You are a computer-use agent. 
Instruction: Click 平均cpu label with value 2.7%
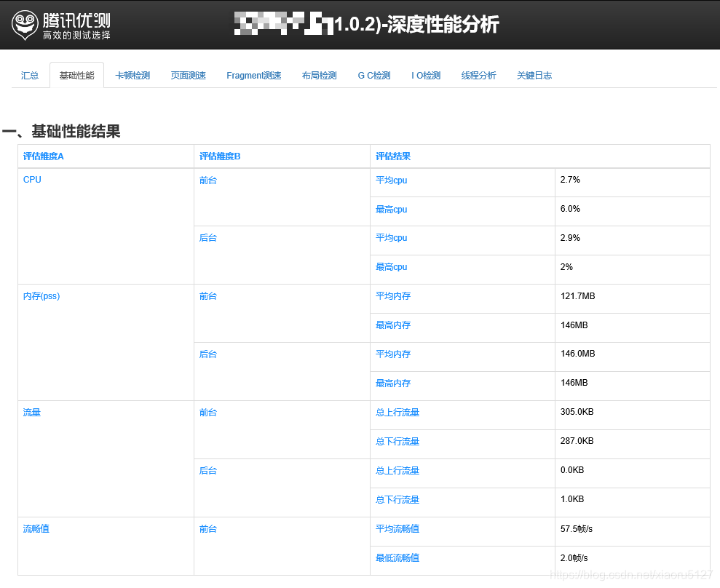pos(391,180)
